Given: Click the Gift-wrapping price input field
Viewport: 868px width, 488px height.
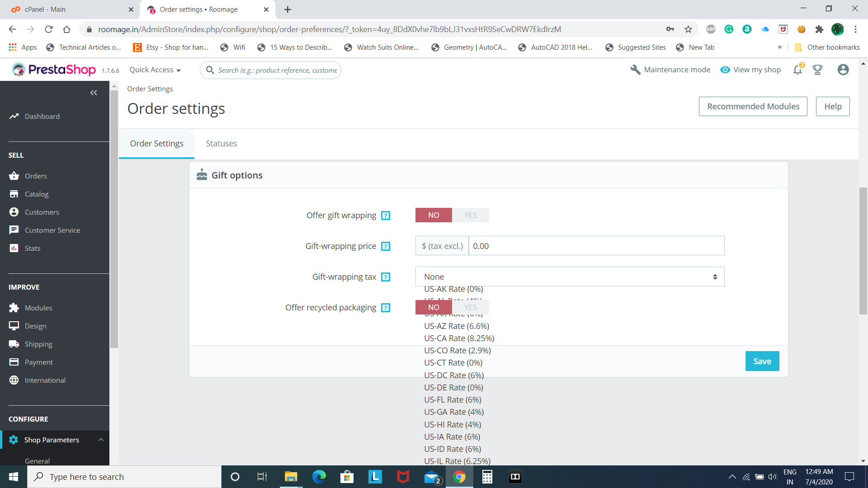Looking at the screenshot, I should (596, 246).
